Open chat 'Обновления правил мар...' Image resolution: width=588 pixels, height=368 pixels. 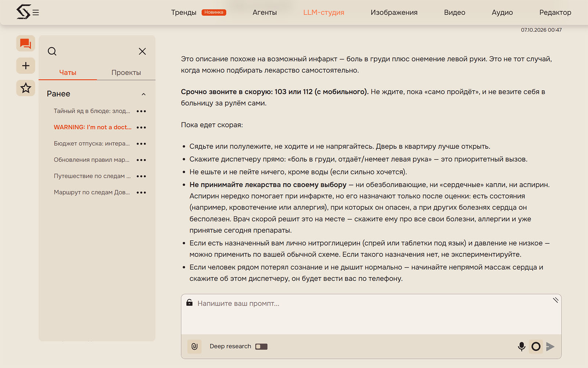tap(92, 159)
